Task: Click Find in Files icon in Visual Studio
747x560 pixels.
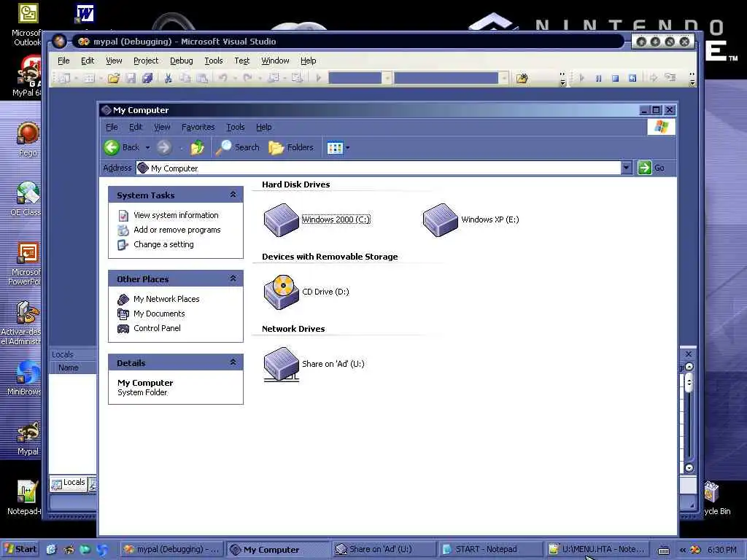Action: [522, 78]
